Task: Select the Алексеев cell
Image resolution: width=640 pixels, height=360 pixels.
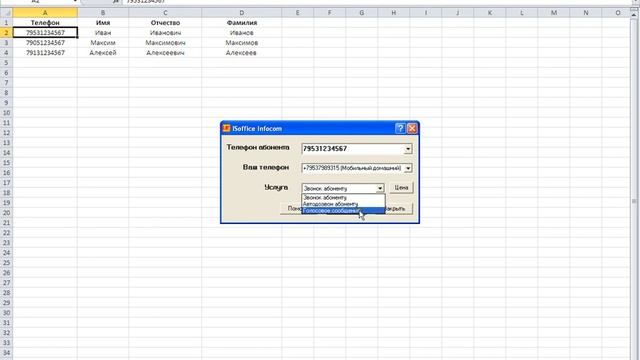Action: (x=242, y=53)
